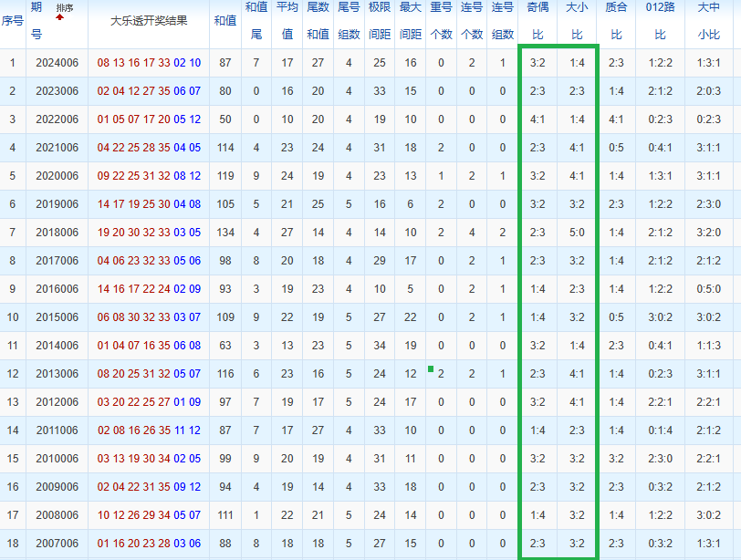Select the 奇偶比 column header
The height and width of the screenshot is (560, 741).
point(537,21)
